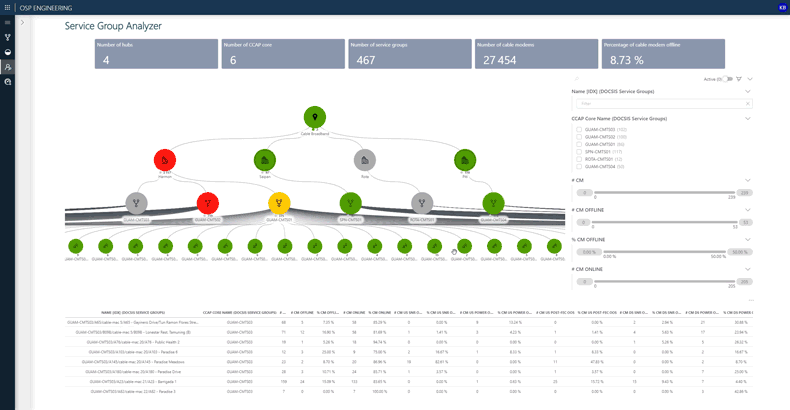Select the first service group node in bottom row
790x410 pixels.
76,246
